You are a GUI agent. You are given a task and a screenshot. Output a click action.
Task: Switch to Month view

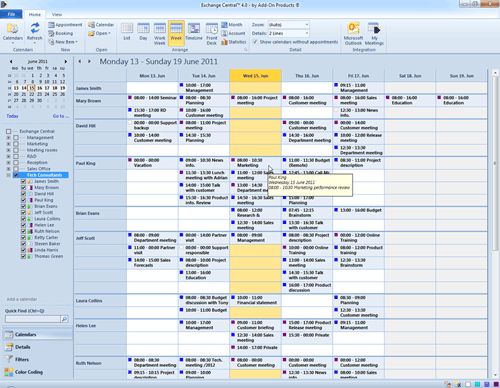tap(232, 25)
